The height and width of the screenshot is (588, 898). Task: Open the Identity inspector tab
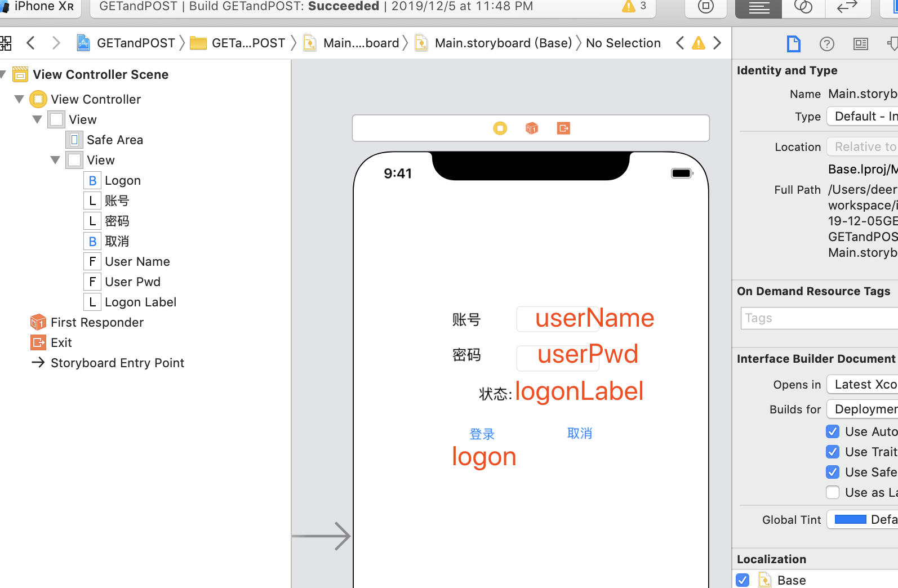861,44
